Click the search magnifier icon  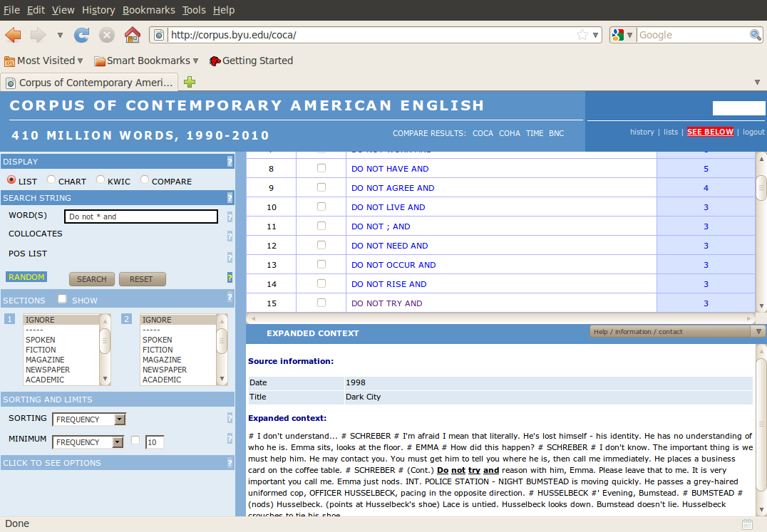(756, 35)
